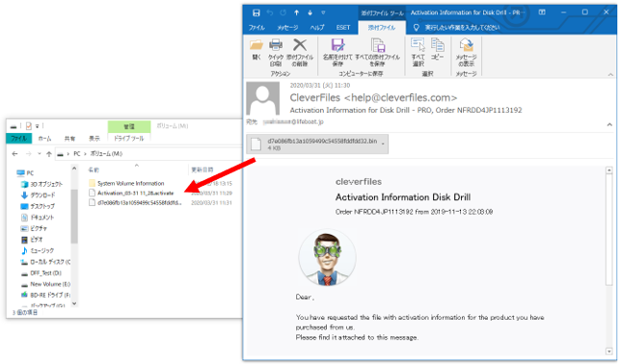Click the Up one level arrow in Explorer
Image resolution: width=620 pixels, height=364 pixels.
pos(49,153)
